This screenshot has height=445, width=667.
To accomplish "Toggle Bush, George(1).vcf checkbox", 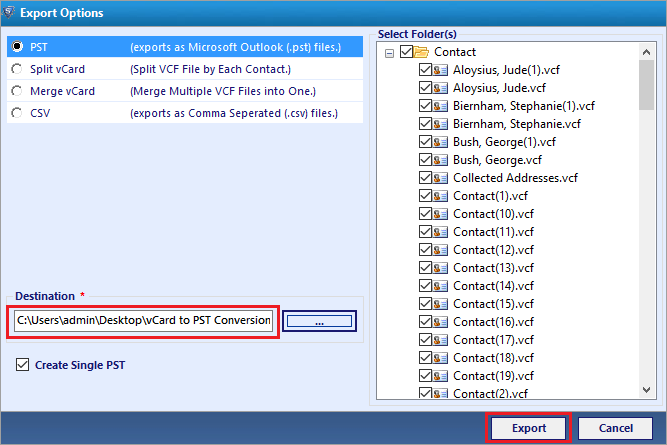I will tap(425, 142).
